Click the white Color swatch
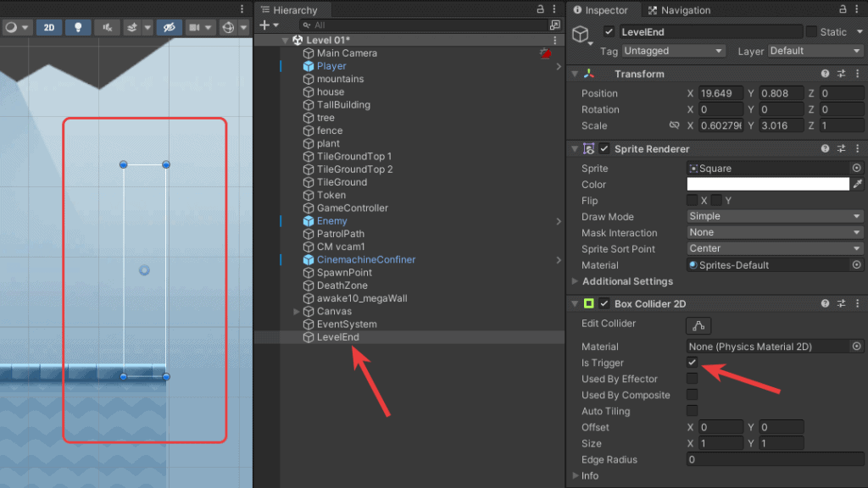The image size is (868, 488). [x=767, y=184]
